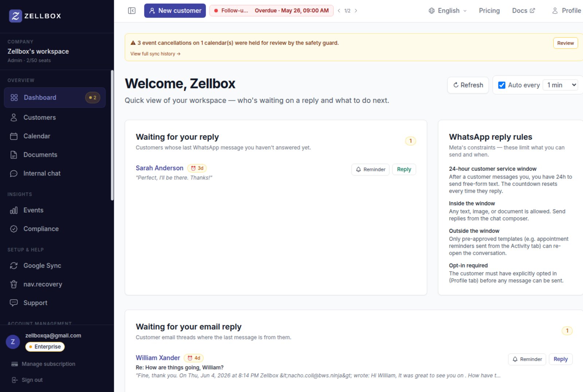Image resolution: width=583 pixels, height=392 pixels.
Task: Click Zellbox's workspace company name
Action: pos(38,51)
